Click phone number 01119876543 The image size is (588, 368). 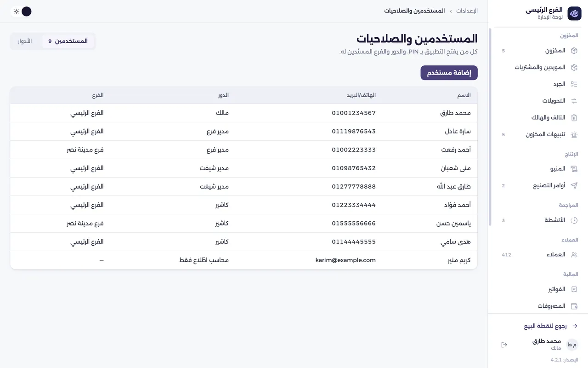[354, 131]
